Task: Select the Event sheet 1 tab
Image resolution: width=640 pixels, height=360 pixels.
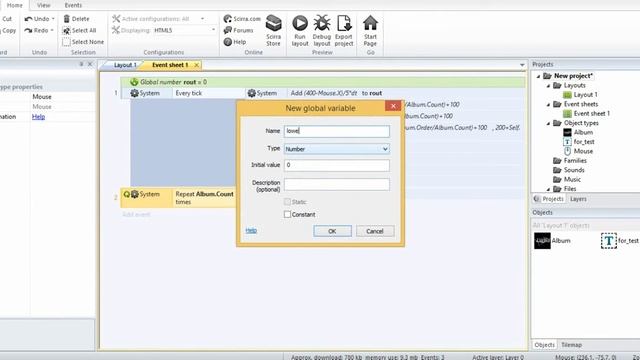Action: 170,65
